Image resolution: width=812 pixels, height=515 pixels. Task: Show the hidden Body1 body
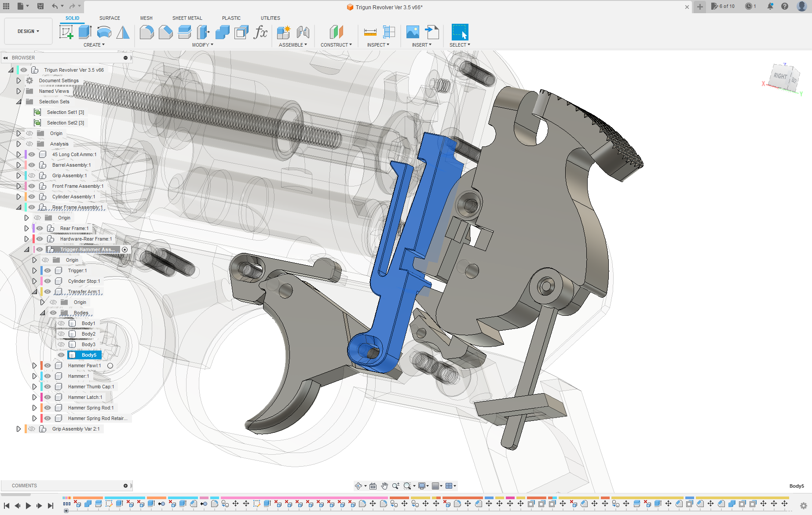61,323
